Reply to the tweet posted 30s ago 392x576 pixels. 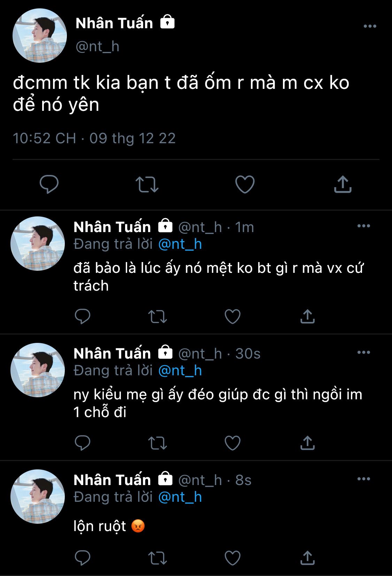[x=83, y=443]
